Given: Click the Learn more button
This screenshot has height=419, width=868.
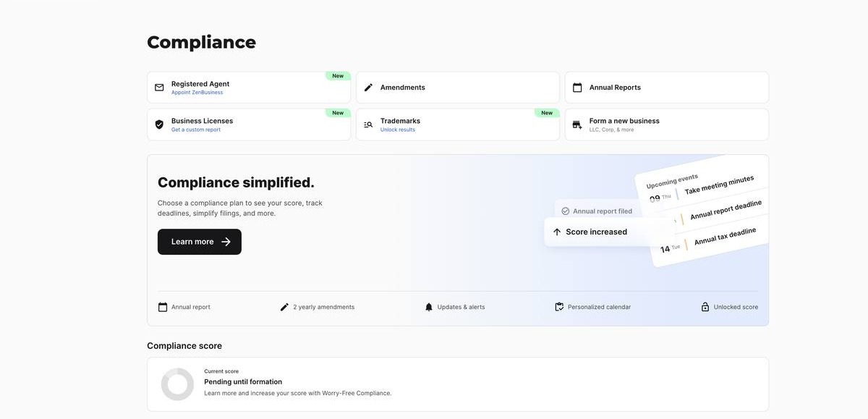Looking at the screenshot, I should 200,242.
